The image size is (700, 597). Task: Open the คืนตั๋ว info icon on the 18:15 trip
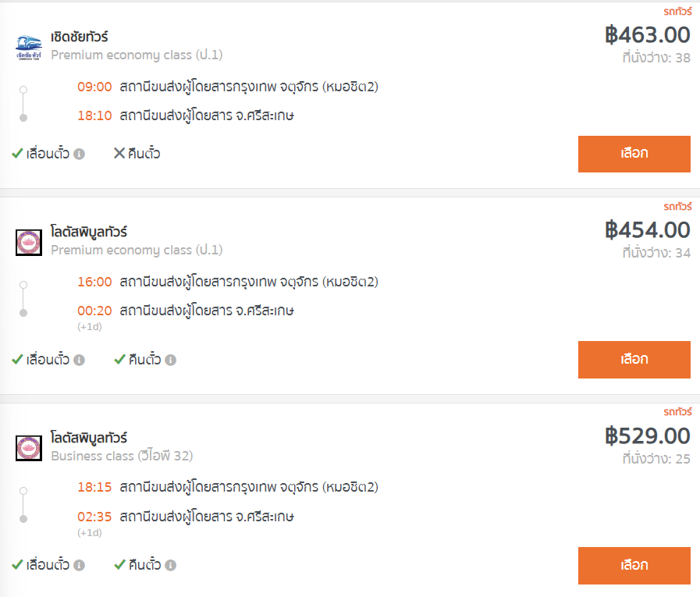pos(171,565)
